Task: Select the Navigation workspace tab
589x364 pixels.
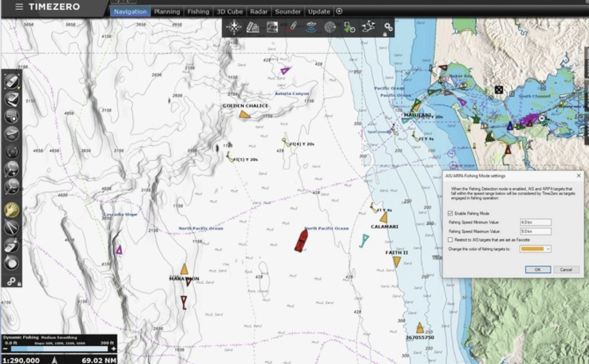Action: point(130,12)
